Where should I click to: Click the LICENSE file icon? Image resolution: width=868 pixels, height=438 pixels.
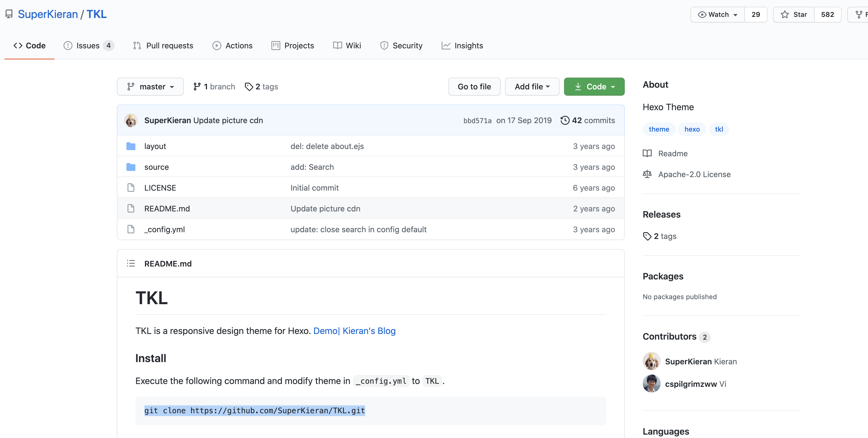click(131, 188)
